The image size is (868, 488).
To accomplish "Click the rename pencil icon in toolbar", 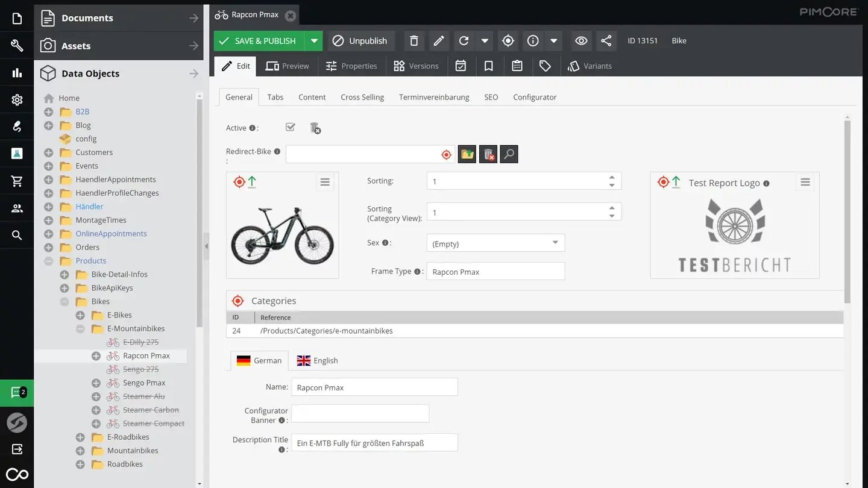I will click(x=439, y=41).
